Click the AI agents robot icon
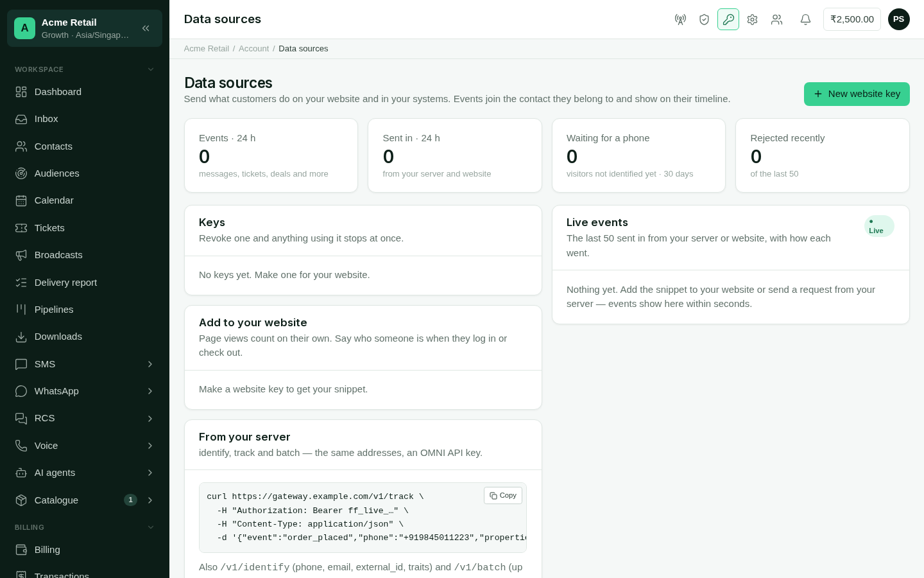Screen dimensions: 924x578 [x=21, y=473]
